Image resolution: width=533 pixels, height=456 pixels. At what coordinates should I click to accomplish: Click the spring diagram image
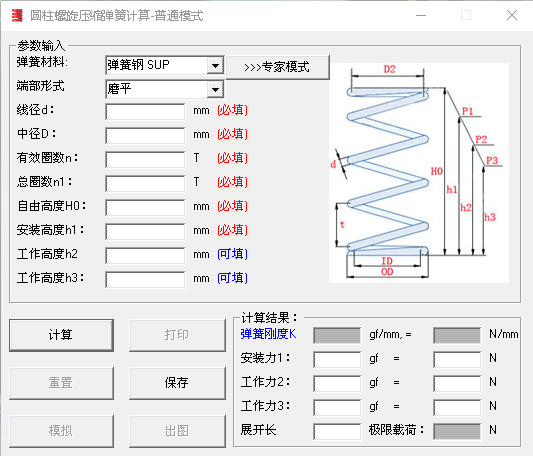(419, 173)
